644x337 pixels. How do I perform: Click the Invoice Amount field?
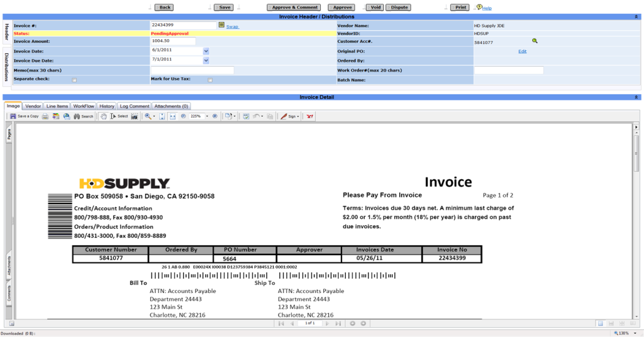pos(173,41)
